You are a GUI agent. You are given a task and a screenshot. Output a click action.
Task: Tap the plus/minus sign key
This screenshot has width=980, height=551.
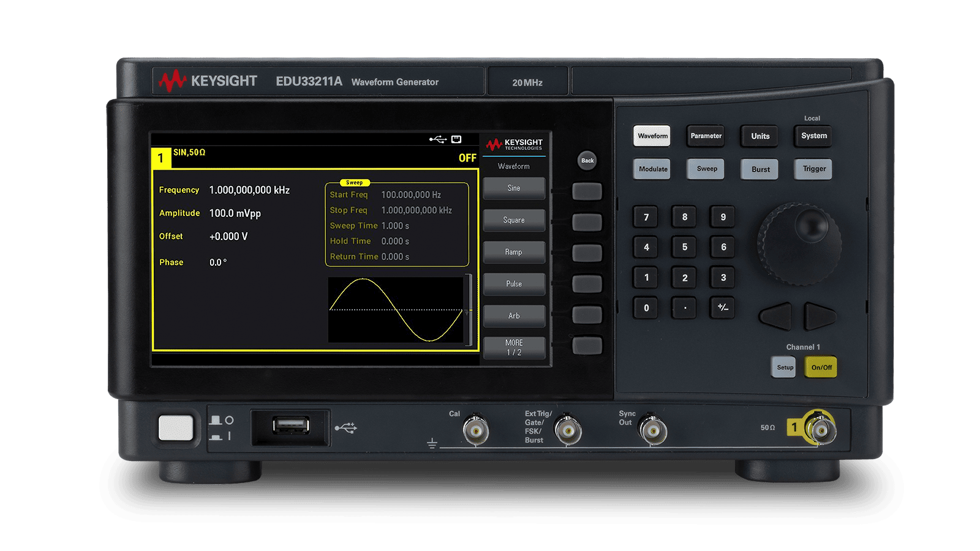point(723,308)
